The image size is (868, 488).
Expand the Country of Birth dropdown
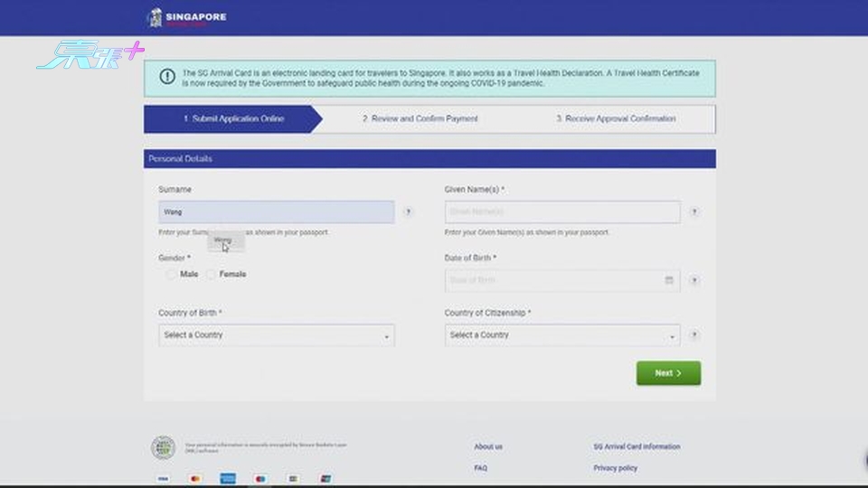(277, 335)
